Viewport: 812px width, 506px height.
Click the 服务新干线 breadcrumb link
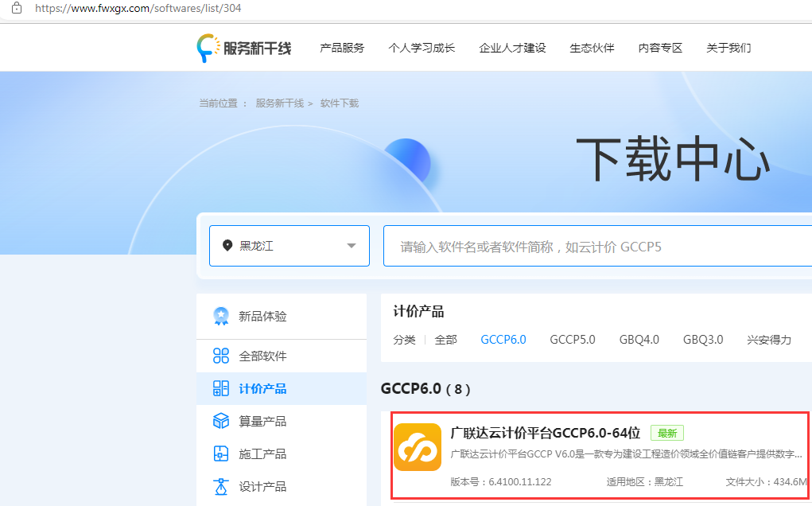pos(280,103)
